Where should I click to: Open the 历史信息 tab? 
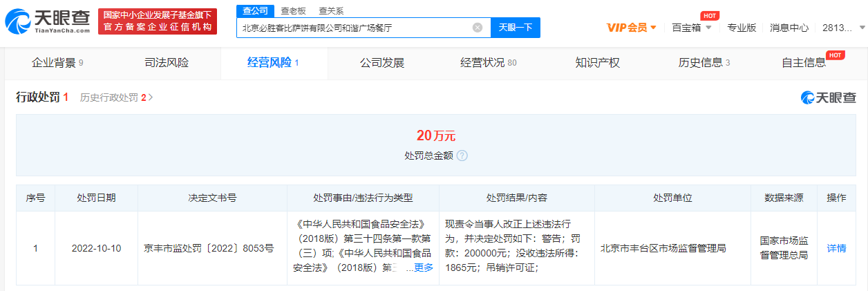tap(704, 63)
